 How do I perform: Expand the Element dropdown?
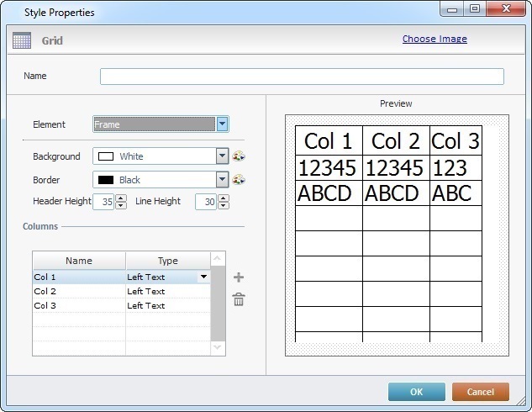coord(223,124)
